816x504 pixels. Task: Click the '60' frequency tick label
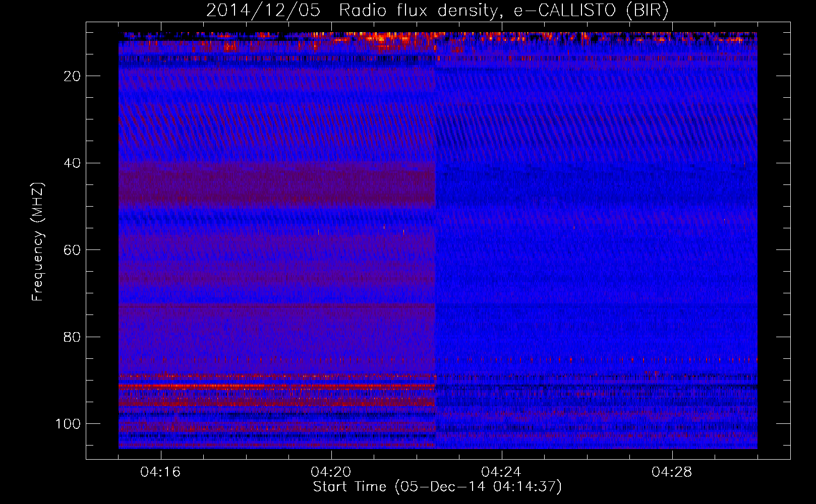[73, 250]
